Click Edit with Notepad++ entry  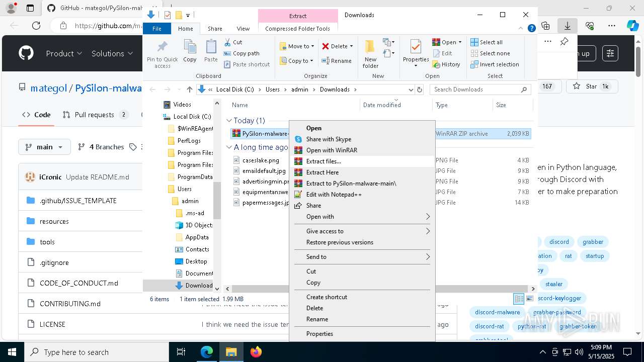pyautogui.click(x=362, y=195)
